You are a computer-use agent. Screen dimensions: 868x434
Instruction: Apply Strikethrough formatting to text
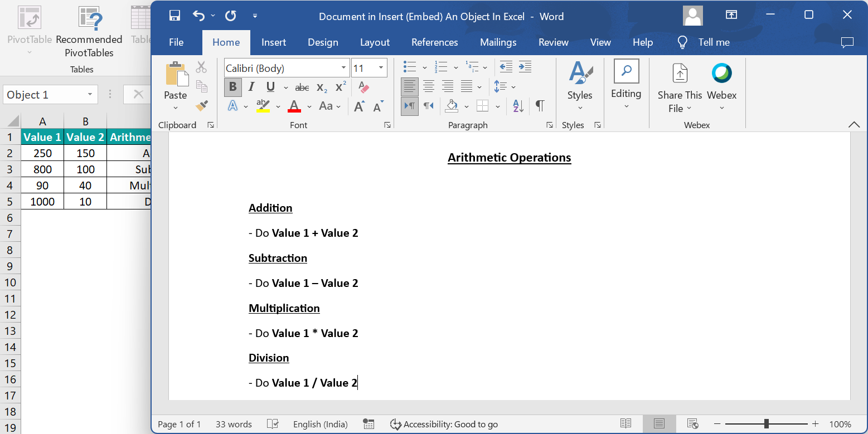point(302,87)
